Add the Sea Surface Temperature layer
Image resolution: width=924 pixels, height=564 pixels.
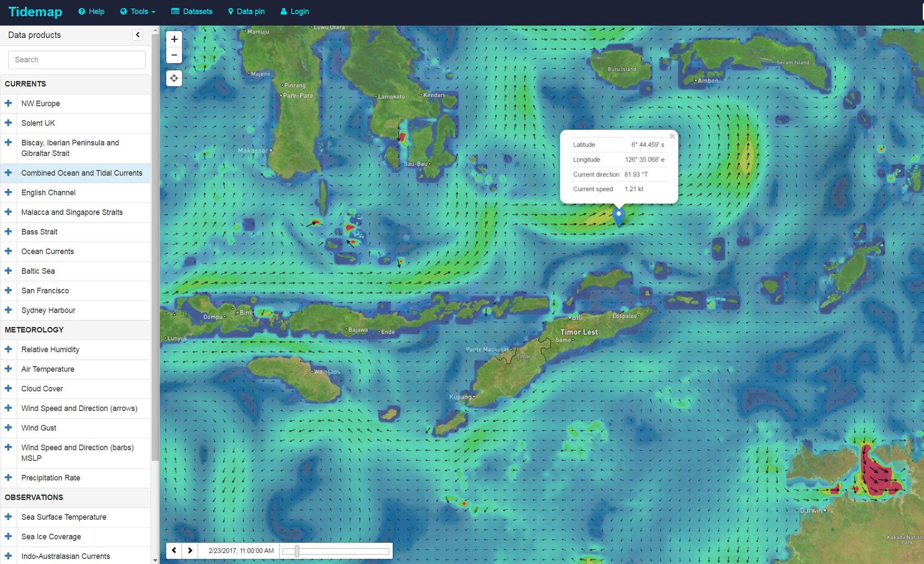tap(9, 517)
